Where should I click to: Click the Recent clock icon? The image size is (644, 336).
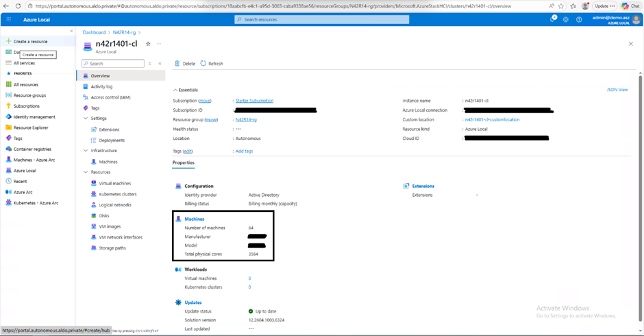click(x=9, y=181)
